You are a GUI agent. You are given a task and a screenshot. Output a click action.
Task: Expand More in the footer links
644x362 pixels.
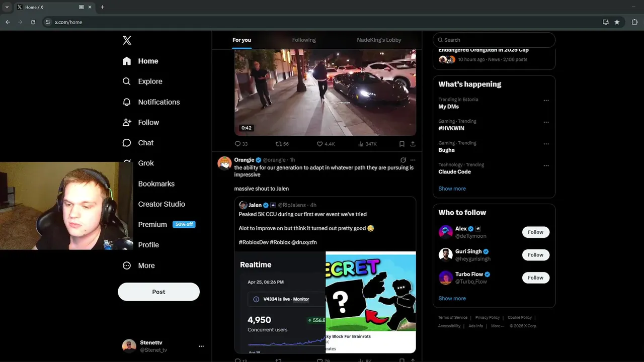point(497,326)
